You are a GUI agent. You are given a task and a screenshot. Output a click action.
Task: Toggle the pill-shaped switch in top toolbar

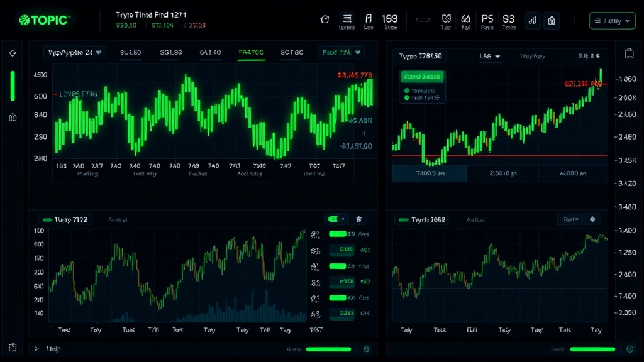coord(423,19)
